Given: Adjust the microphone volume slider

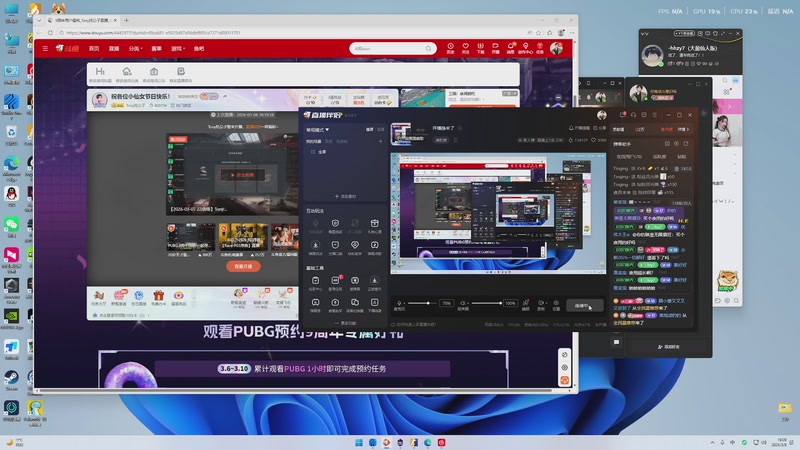Looking at the screenshot, I should point(420,303).
